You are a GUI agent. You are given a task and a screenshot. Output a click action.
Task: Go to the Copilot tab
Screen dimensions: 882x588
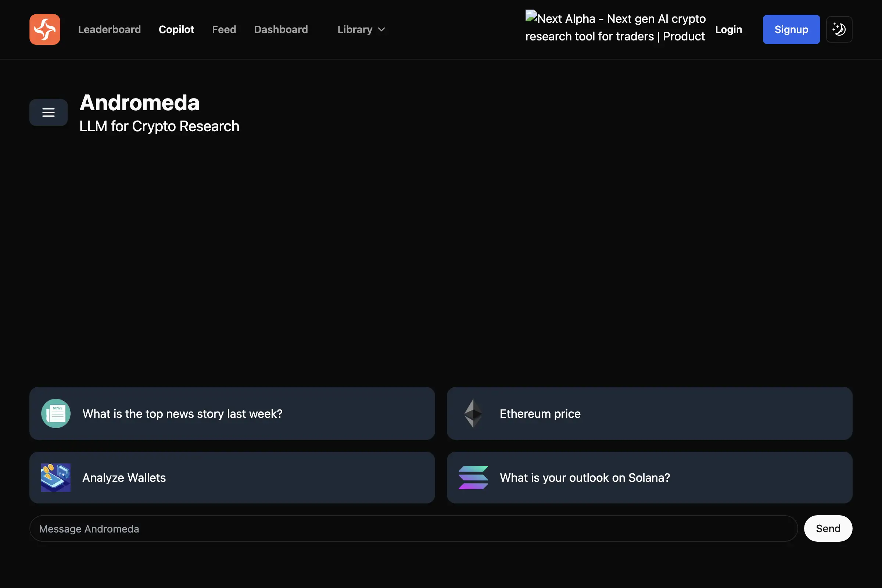click(176, 29)
